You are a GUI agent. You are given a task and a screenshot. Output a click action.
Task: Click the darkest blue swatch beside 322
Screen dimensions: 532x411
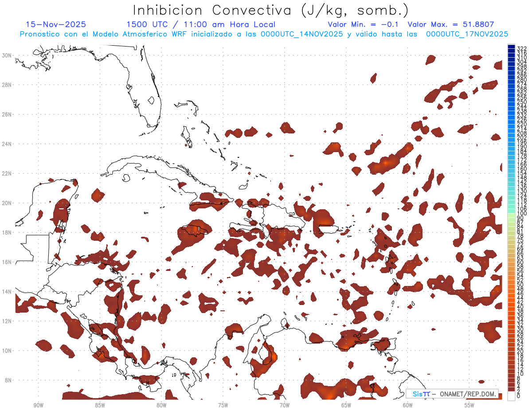512,47
